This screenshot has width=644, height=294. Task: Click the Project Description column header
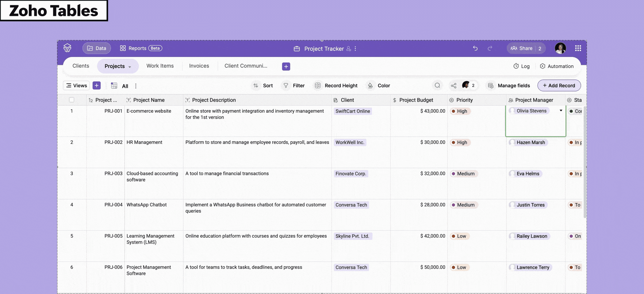coord(257,100)
